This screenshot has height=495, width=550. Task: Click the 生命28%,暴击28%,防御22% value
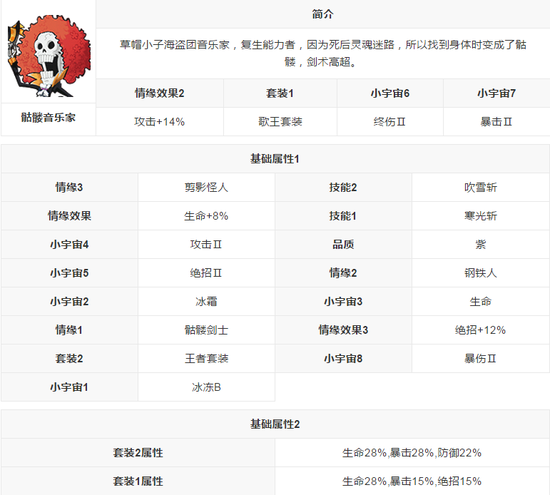tap(412, 453)
